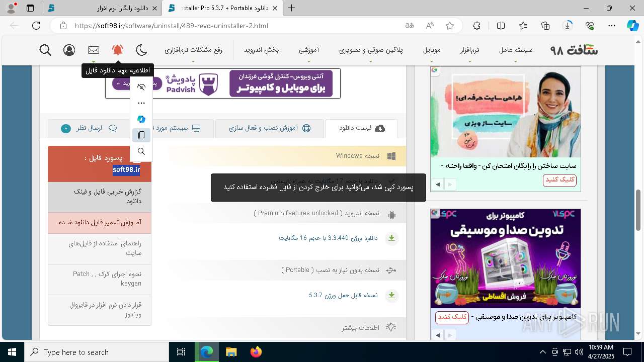Screen dimensions: 644x362
Task: Open گزارش خرابی فایل و لینک دانلود
Action: point(100,197)
